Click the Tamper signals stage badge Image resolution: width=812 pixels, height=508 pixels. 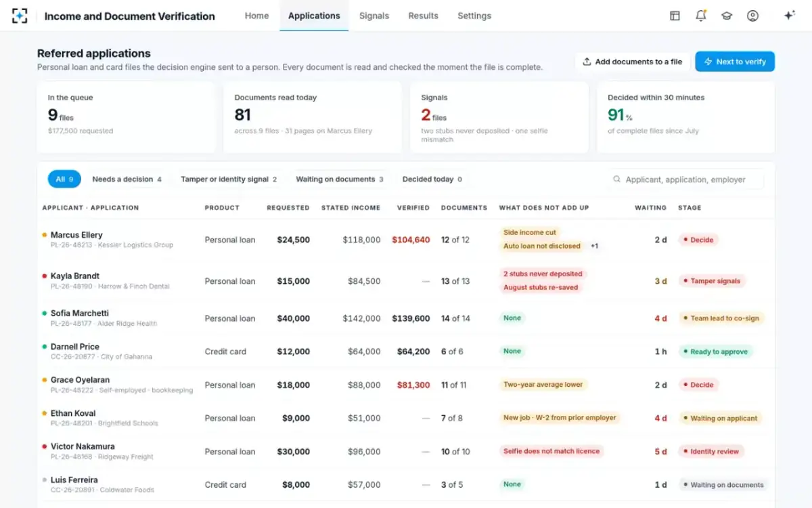pos(712,281)
